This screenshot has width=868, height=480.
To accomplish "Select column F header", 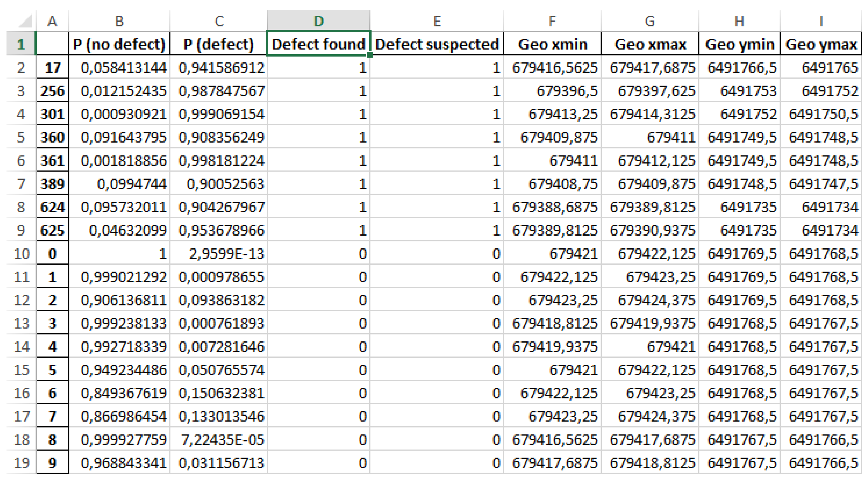I will pos(552,21).
